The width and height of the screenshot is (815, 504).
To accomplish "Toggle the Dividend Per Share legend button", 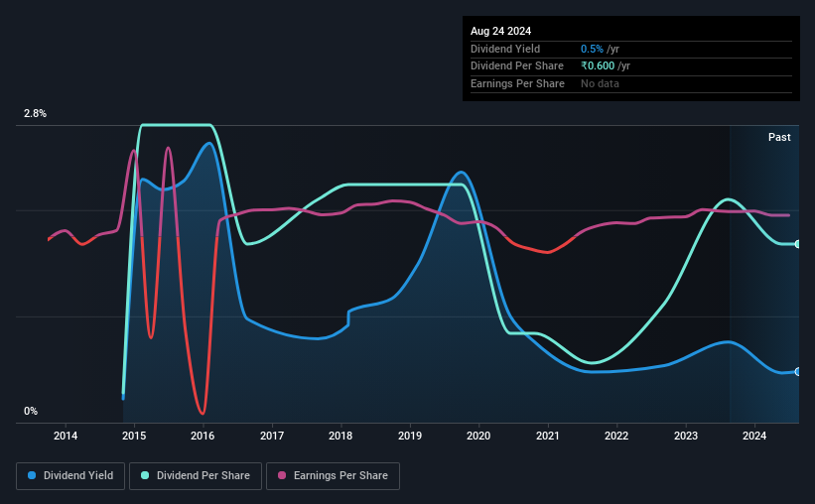I will 196,476.
